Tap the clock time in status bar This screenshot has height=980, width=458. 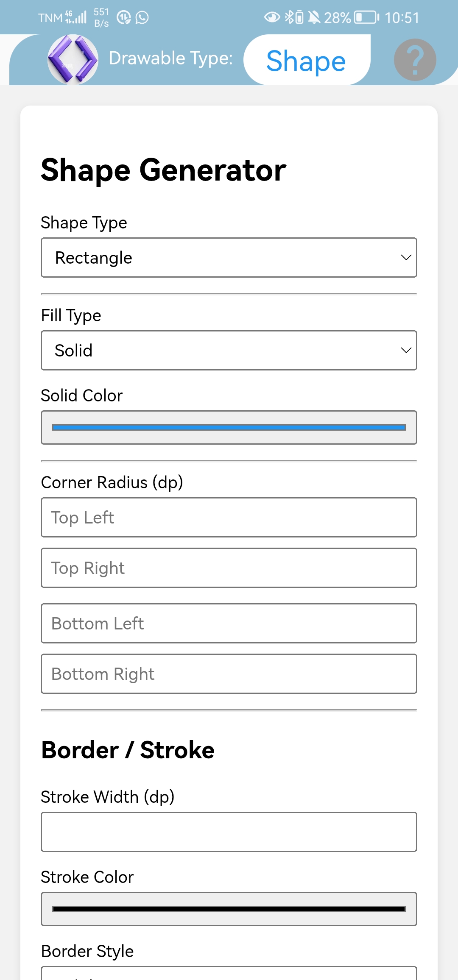[402, 17]
